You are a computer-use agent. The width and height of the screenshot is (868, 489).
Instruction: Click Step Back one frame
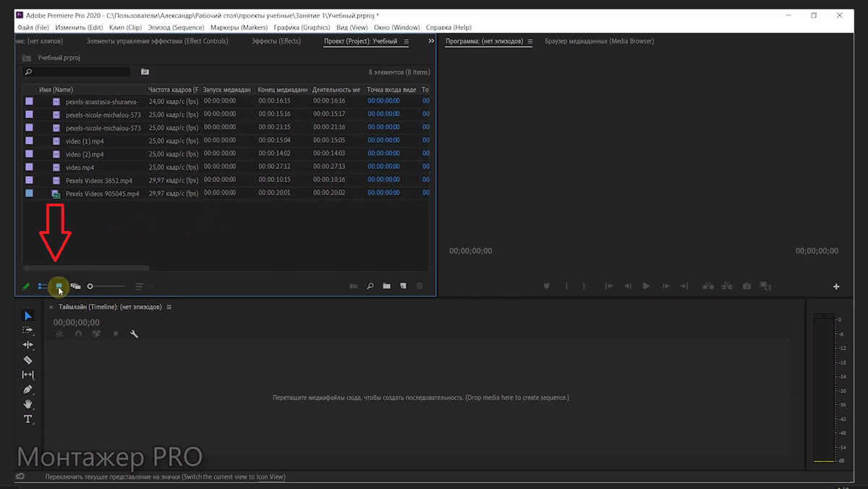(628, 286)
